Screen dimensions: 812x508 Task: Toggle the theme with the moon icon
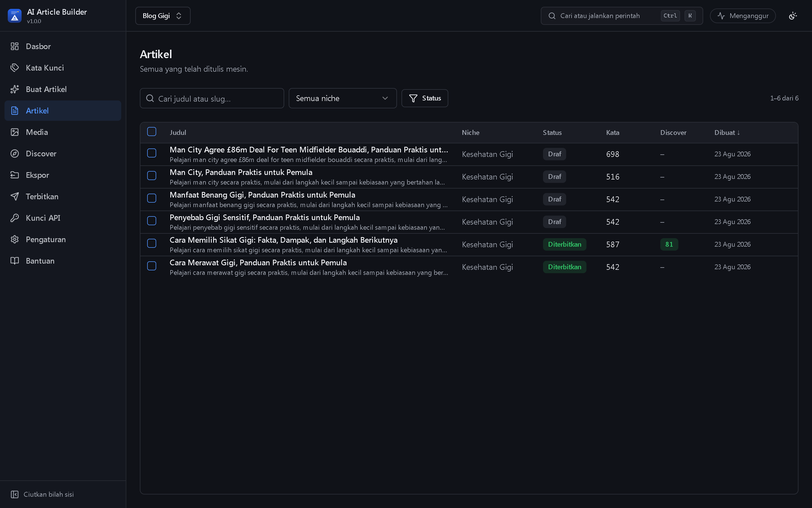793,16
